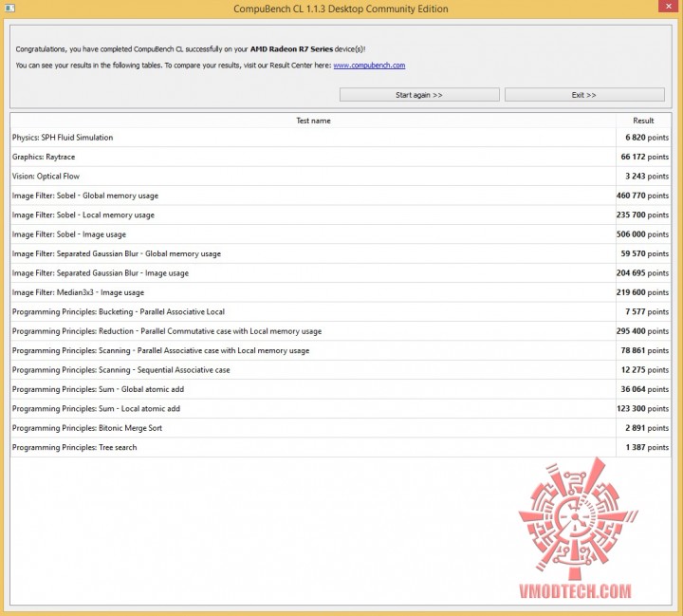Image resolution: width=683 pixels, height=616 pixels.
Task: Click the 219 600 points result
Action: point(642,292)
